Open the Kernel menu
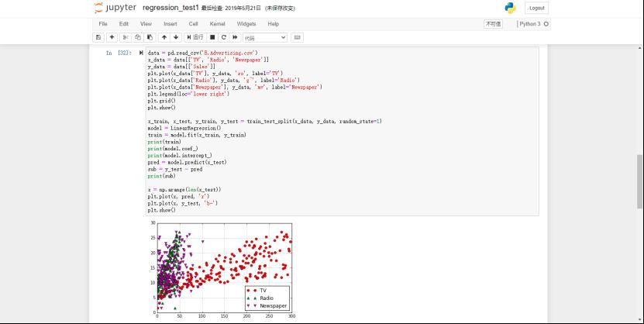644x324 pixels. (x=219, y=24)
